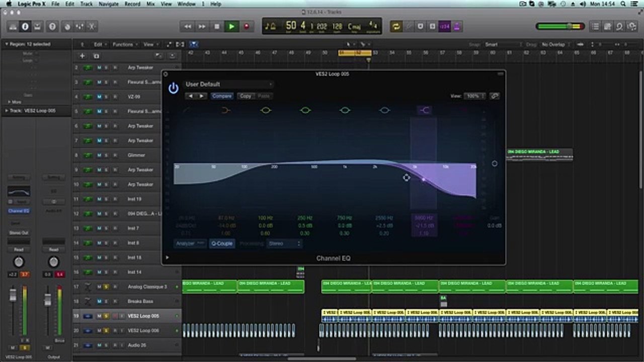This screenshot has width=644, height=362.
Task: Toggle the Metronome button
Action: (457, 26)
